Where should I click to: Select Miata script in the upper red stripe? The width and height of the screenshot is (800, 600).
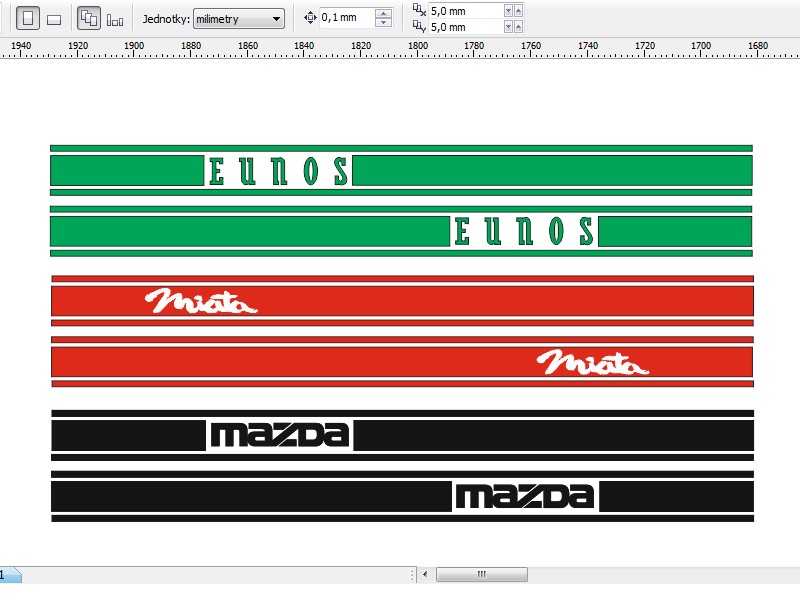pos(201,301)
